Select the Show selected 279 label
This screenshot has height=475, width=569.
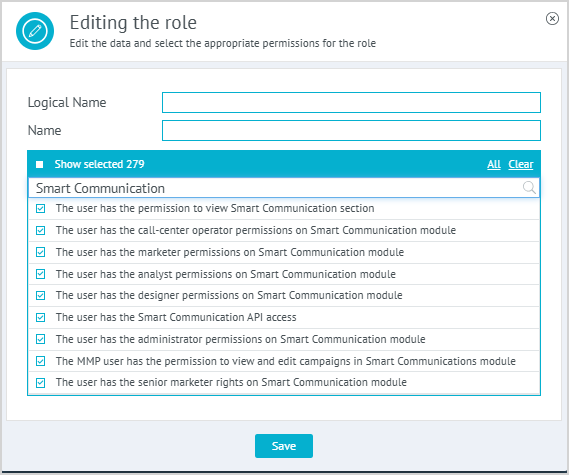[99, 164]
